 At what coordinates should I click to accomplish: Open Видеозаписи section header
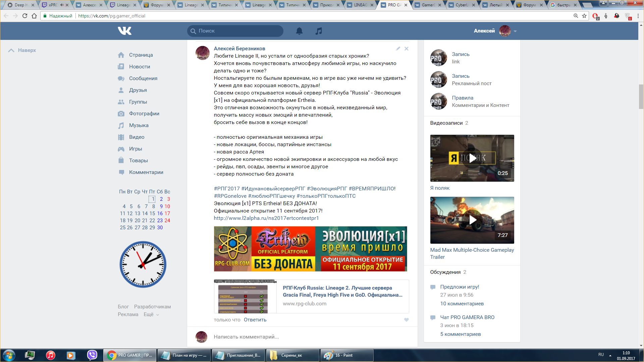446,123
